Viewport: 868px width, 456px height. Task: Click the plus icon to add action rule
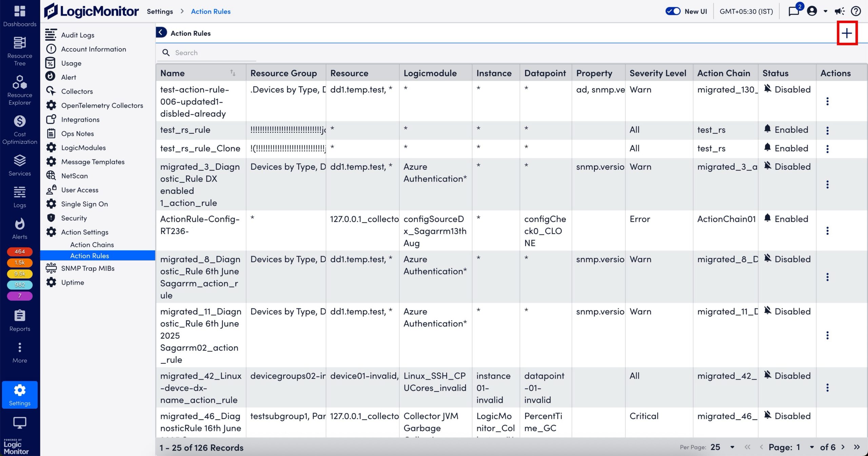coord(847,33)
